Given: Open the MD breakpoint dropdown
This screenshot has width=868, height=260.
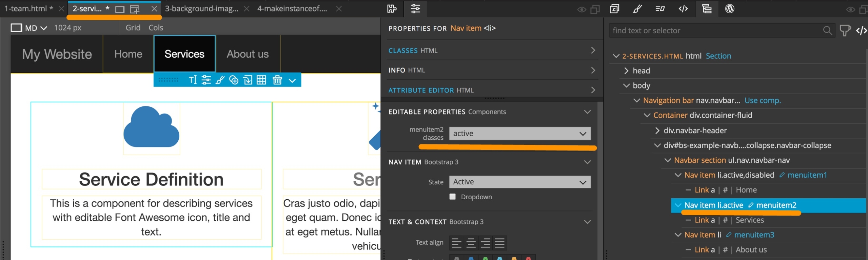Looking at the screenshot, I should click(36, 28).
